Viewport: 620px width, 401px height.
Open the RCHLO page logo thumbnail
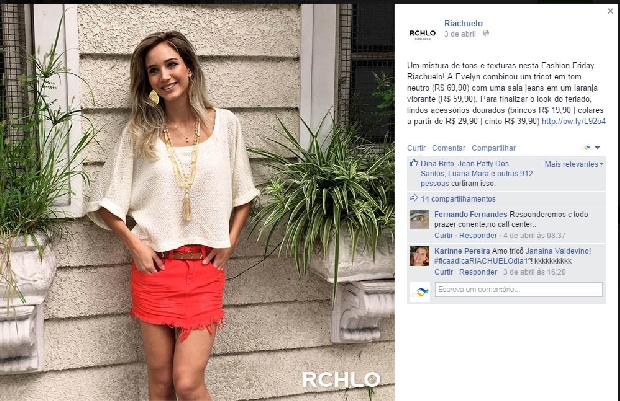[422, 34]
